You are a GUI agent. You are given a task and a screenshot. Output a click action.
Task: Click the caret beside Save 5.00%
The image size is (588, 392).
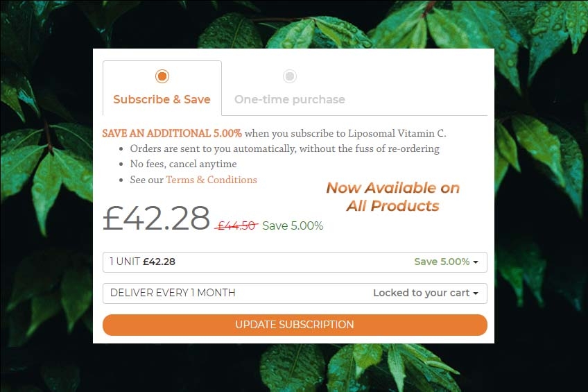click(x=476, y=262)
